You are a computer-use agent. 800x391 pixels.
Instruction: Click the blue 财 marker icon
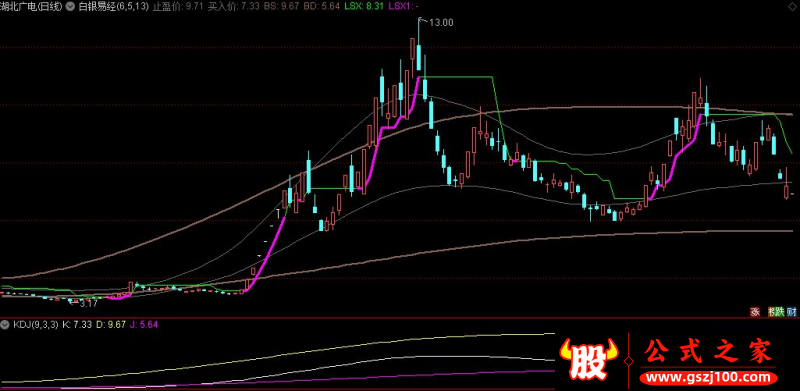point(792,311)
